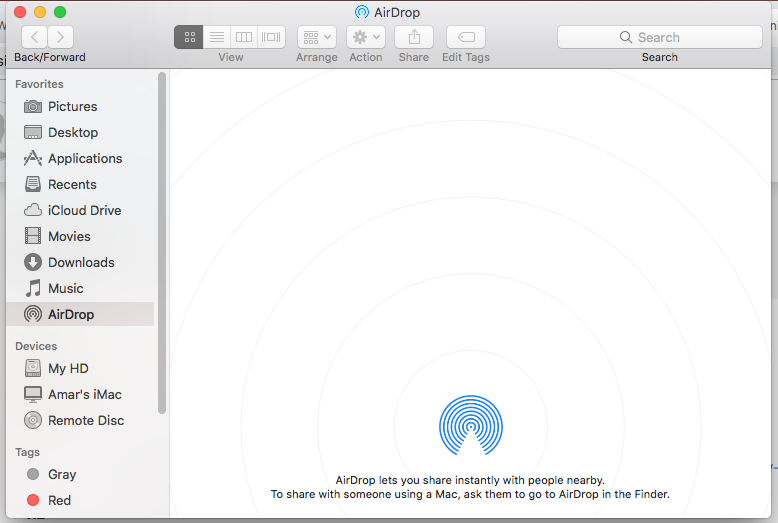Go back with the Back arrow button
The height and width of the screenshot is (523, 778).
[x=35, y=37]
